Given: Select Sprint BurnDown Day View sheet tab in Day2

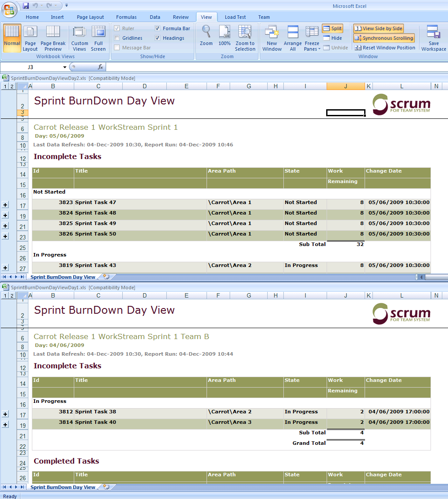Looking at the screenshot, I should point(63,277).
